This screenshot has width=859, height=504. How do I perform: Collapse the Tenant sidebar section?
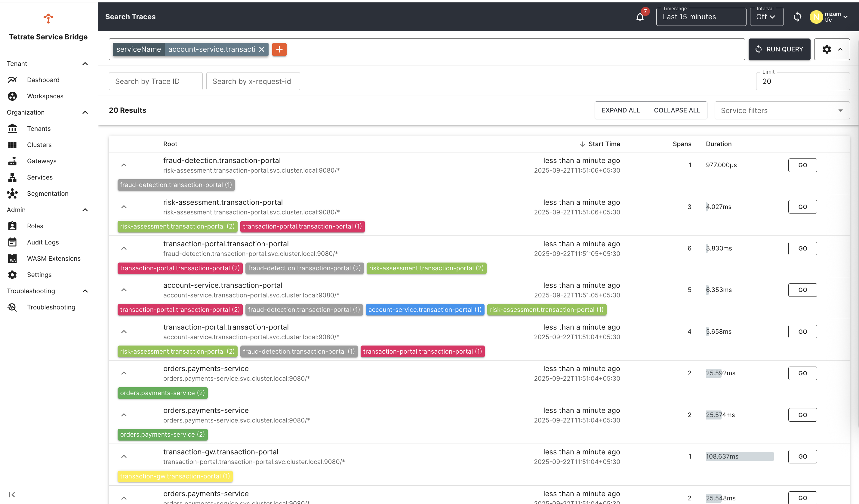[x=85, y=64]
